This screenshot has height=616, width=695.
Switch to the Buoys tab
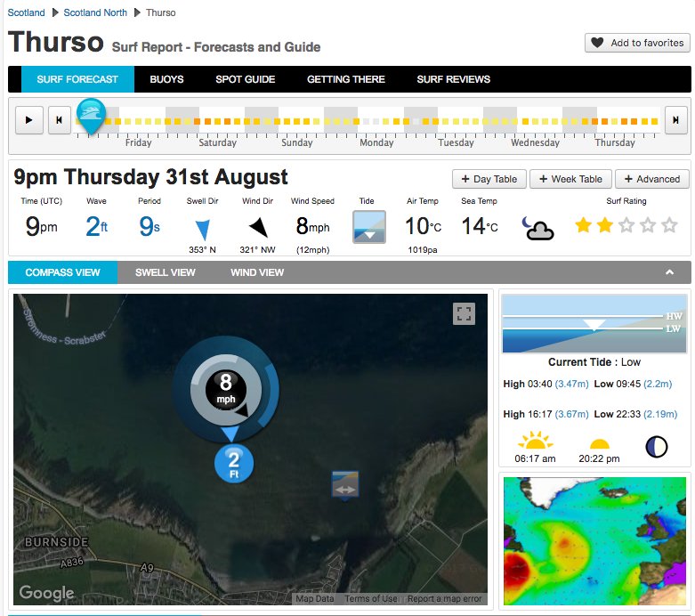coord(166,79)
